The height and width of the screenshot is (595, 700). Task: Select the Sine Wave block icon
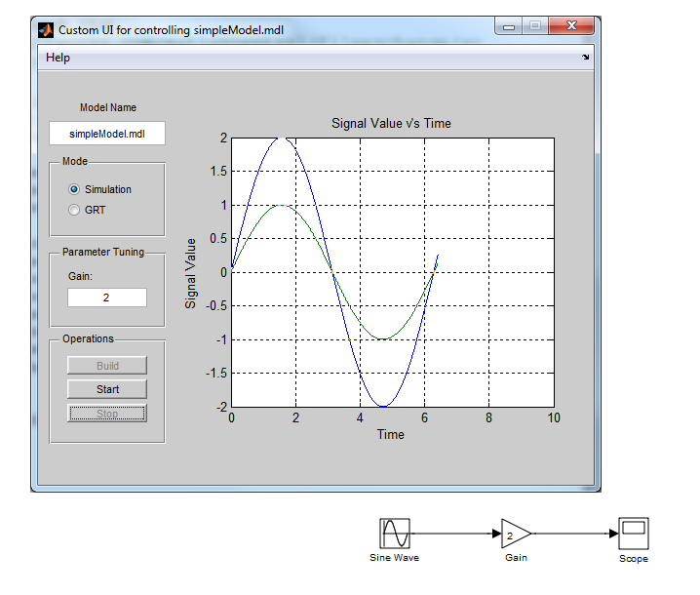(395, 534)
